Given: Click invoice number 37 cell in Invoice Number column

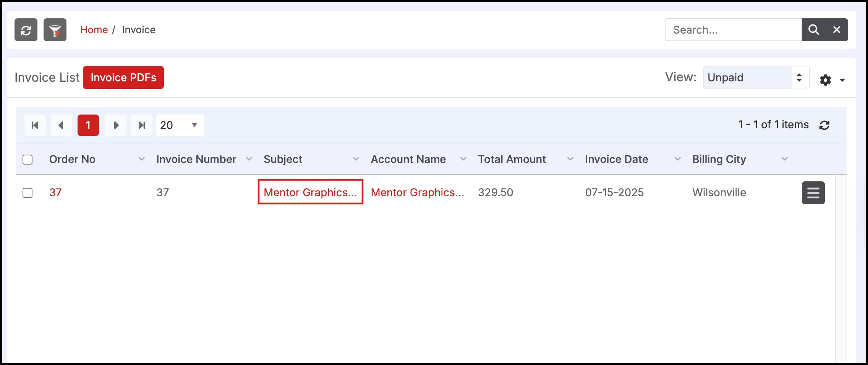Looking at the screenshot, I should (x=163, y=192).
